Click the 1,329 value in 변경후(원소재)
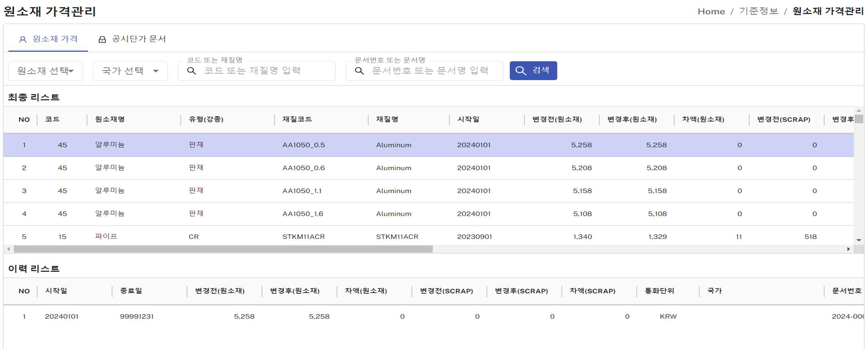868x350 pixels. pos(658,237)
